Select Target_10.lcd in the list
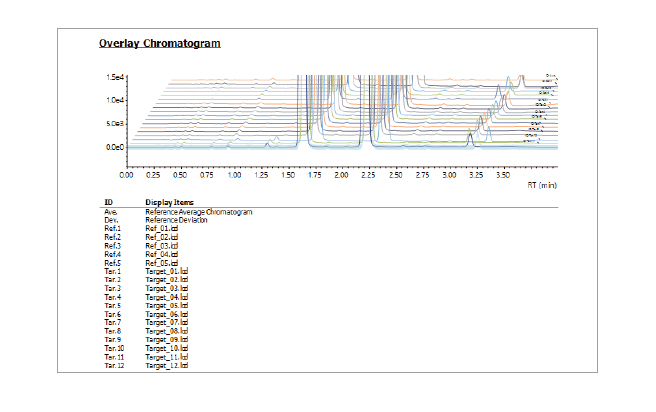This screenshot has height=412, width=656. tap(166, 348)
